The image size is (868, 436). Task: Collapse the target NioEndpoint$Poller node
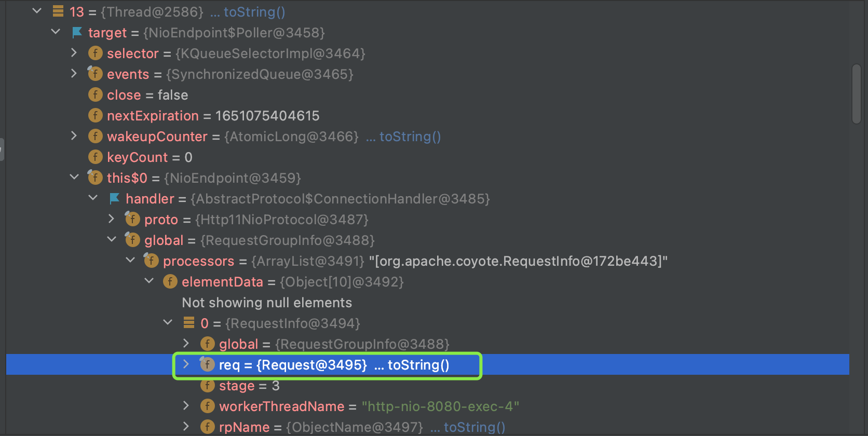coord(56,32)
